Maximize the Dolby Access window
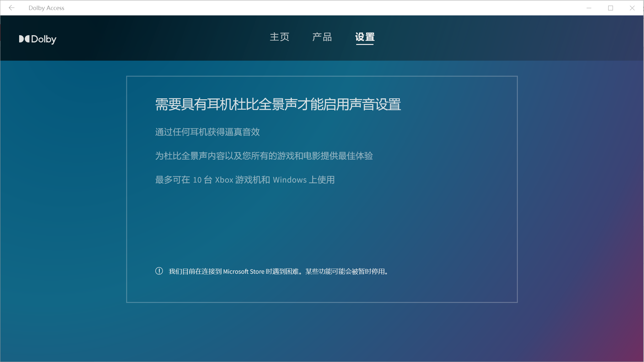 pyautogui.click(x=610, y=8)
